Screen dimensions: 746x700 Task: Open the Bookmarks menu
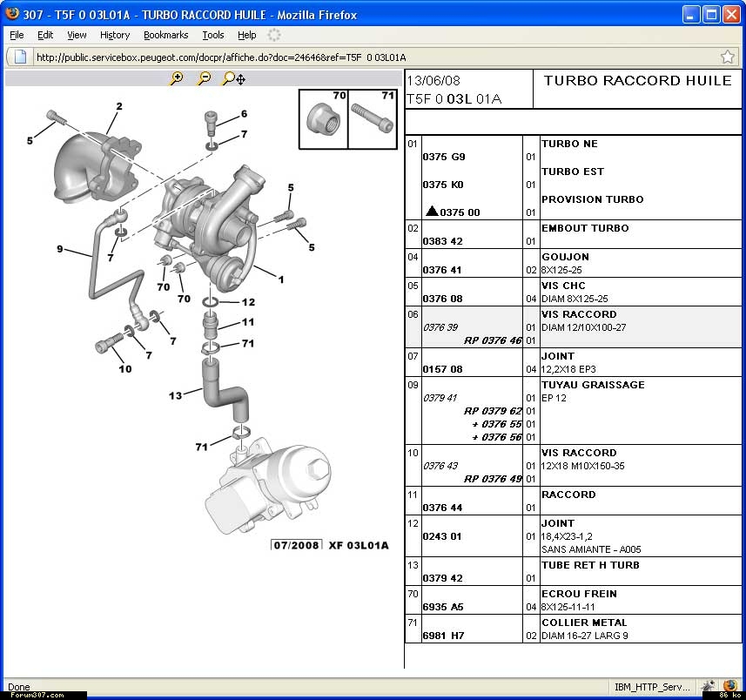[x=165, y=35]
